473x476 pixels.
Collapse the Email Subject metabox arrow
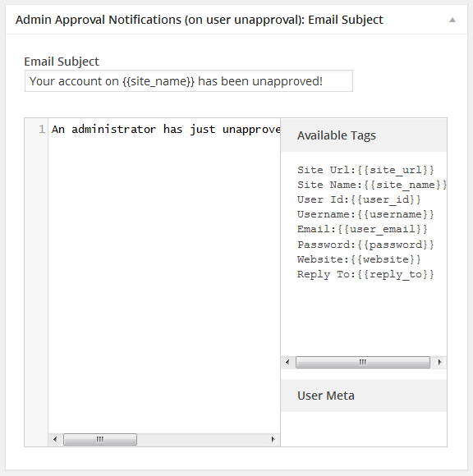coord(452,20)
